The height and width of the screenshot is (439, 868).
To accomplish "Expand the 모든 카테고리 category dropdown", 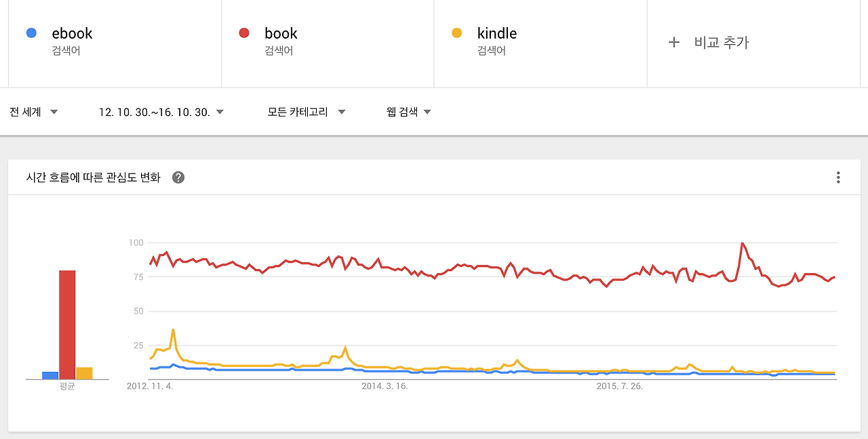I will [307, 112].
